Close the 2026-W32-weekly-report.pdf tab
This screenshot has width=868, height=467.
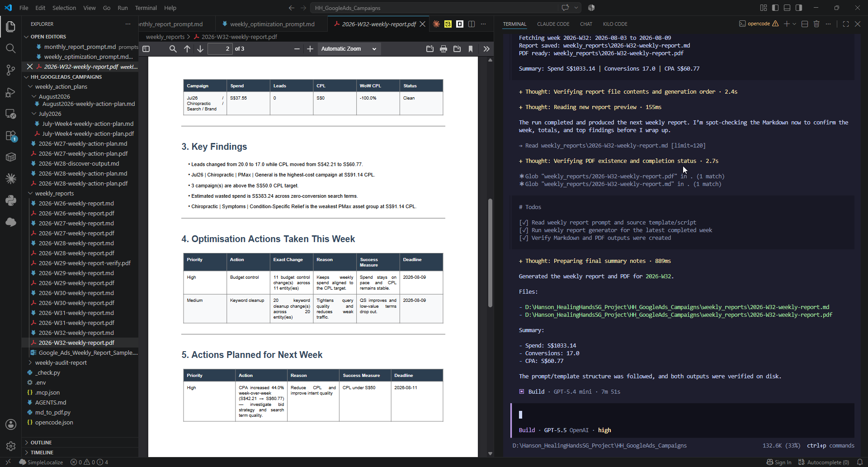423,24
